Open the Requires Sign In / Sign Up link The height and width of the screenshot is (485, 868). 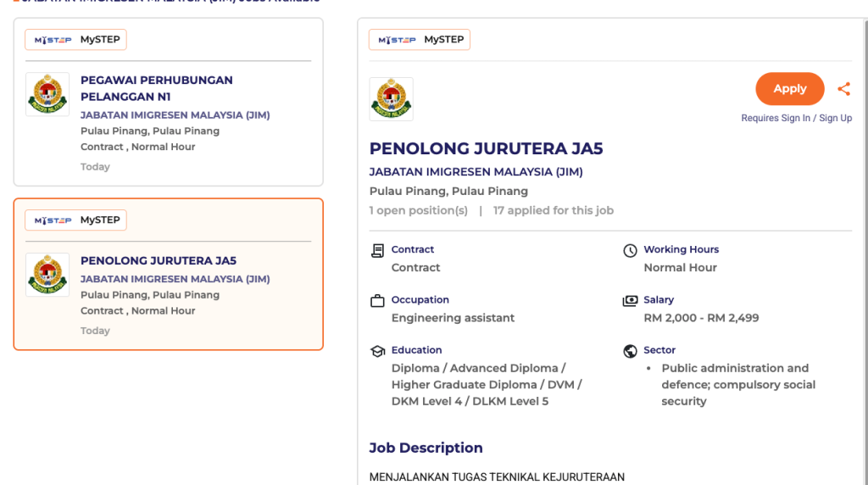pyautogui.click(x=796, y=119)
